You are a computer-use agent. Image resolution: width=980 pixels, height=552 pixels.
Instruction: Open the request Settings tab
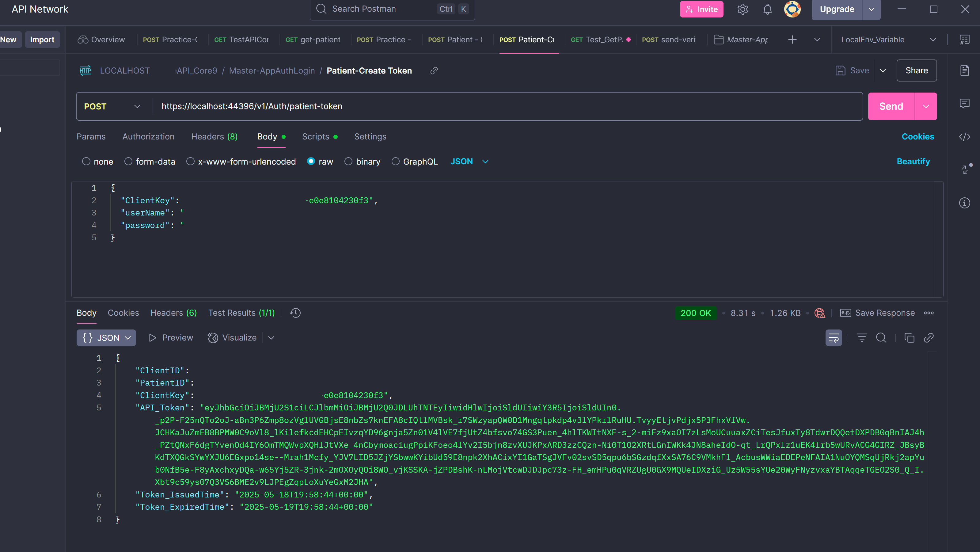click(x=370, y=137)
